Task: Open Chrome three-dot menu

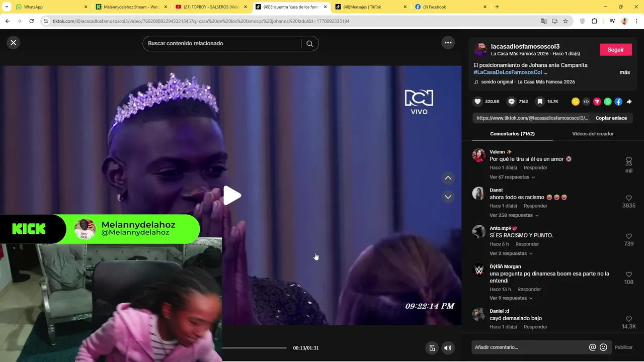Action: tap(637, 21)
